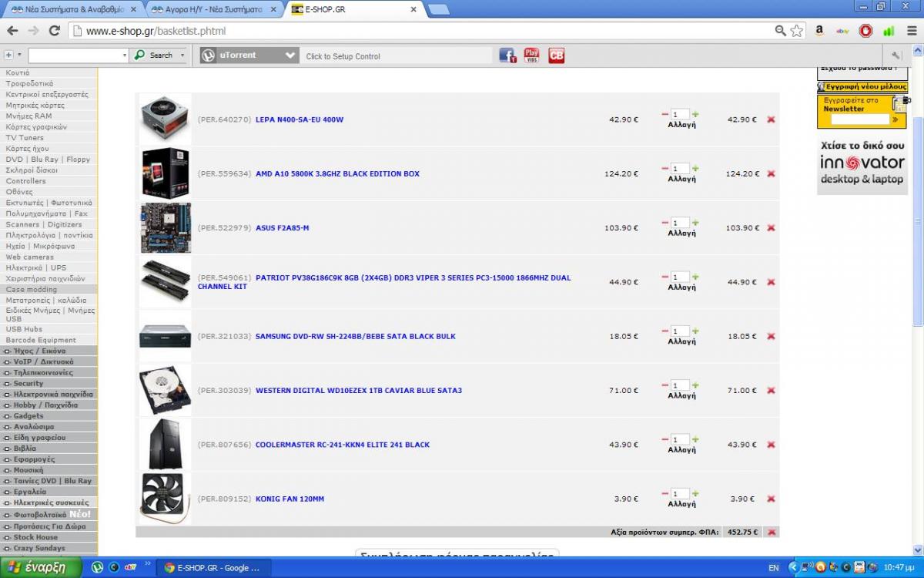The width and height of the screenshot is (924, 578).
Task: Reload the current page
Action: click(x=54, y=31)
